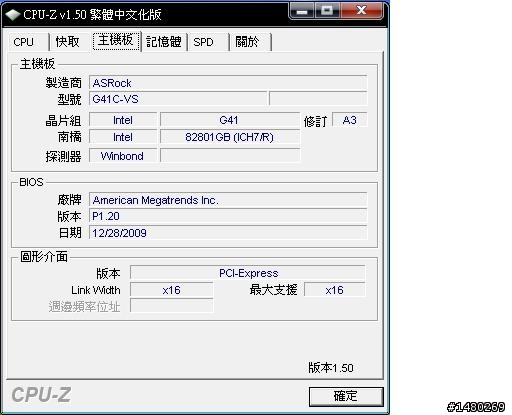
Task: Click the 製造商 manufacturer label
Action: (63, 83)
